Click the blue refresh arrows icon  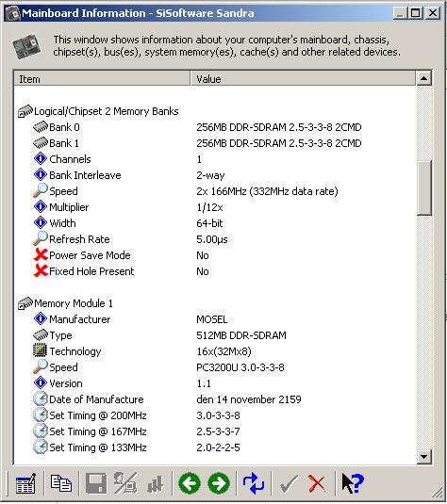click(x=254, y=483)
